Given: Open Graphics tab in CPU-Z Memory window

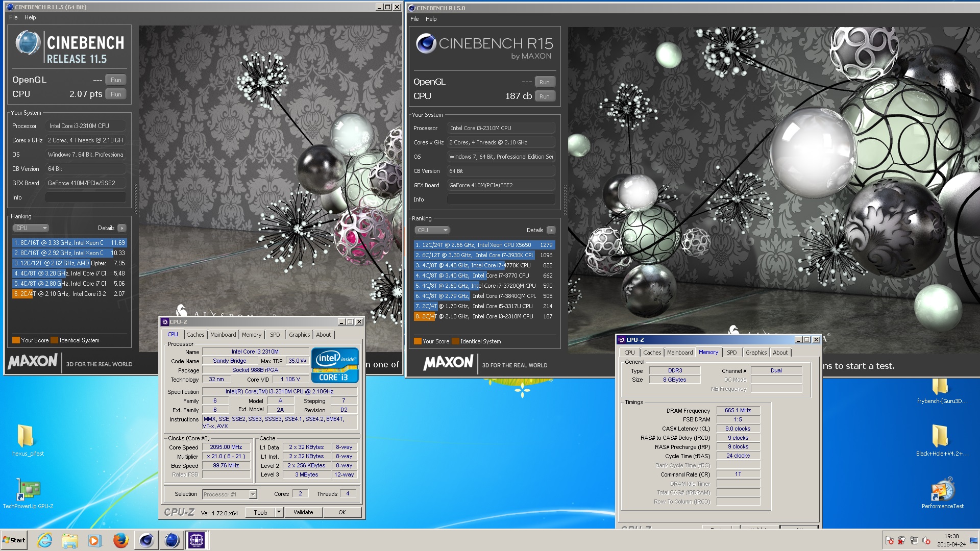Looking at the screenshot, I should point(756,353).
